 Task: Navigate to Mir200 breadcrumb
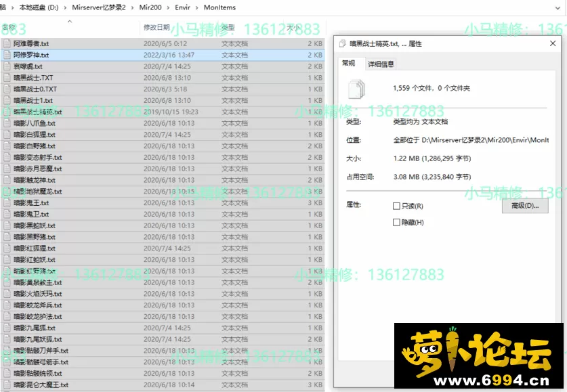coord(150,7)
